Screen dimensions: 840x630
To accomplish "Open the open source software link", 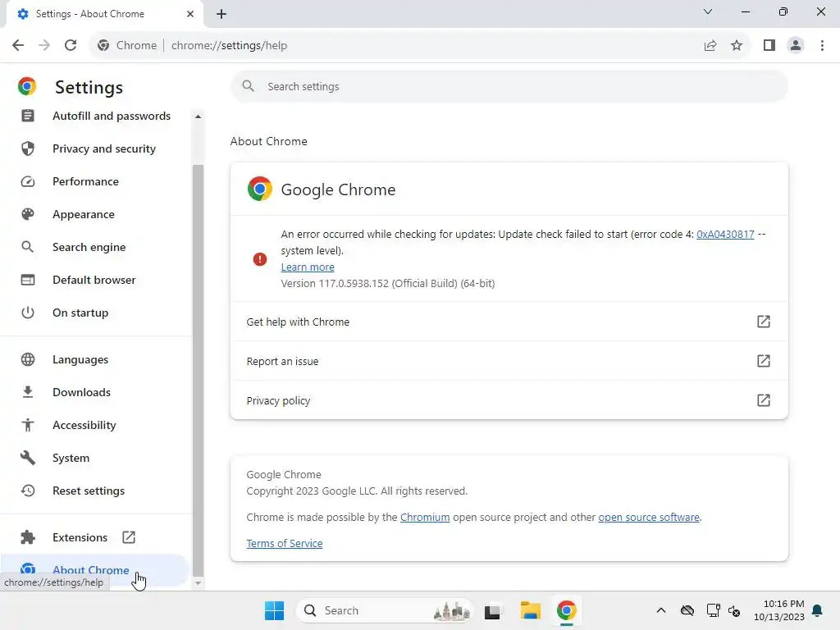I will tap(649, 517).
